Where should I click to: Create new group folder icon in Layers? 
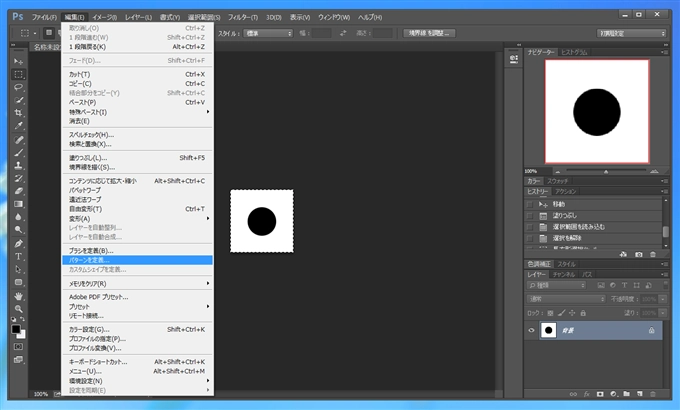click(x=626, y=394)
